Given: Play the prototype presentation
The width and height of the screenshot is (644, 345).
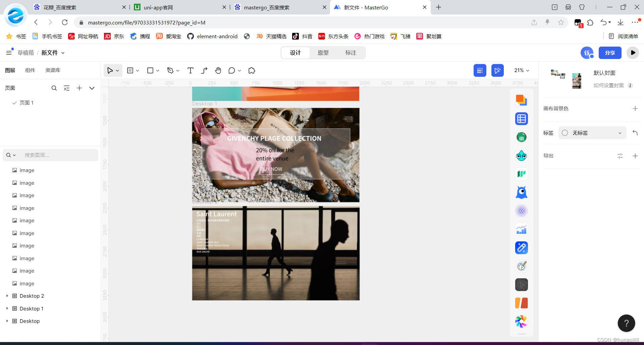Looking at the screenshot, I should [633, 53].
